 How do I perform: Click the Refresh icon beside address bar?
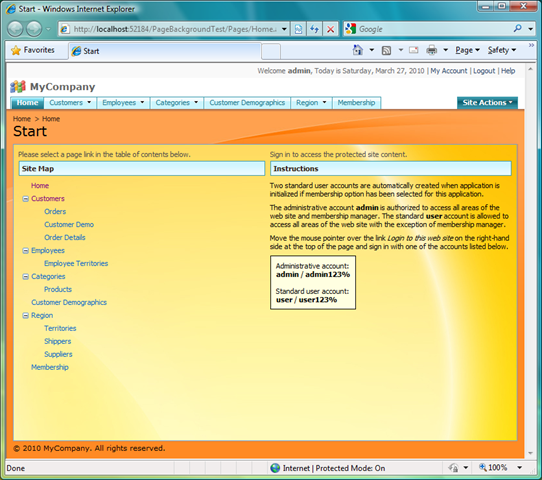[x=314, y=29]
